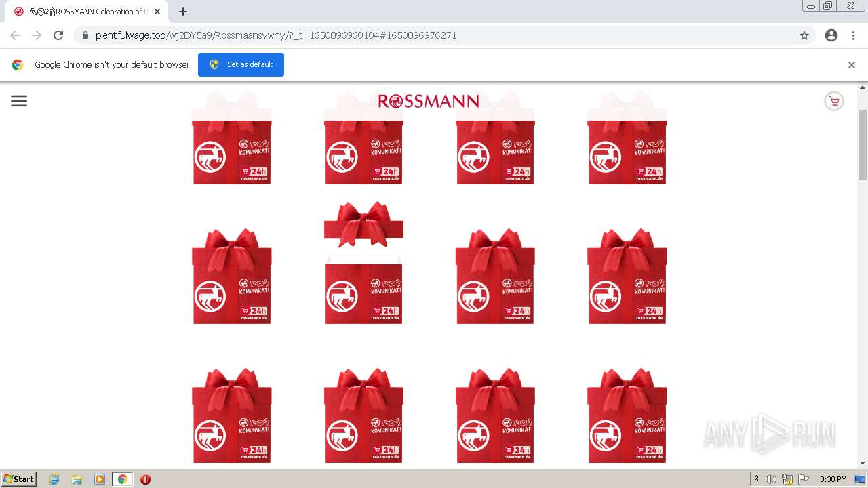Viewport: 868px width, 488px height.
Task: Dismiss the default browser notification bar
Action: point(852,65)
